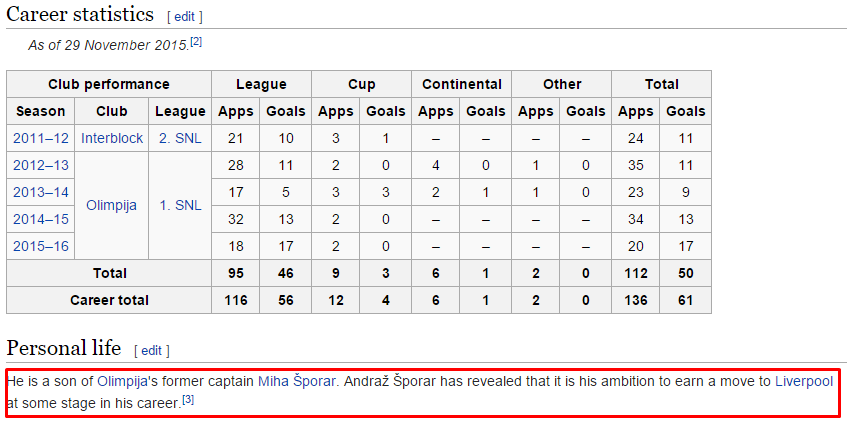Click the Club performance table header

[109, 84]
